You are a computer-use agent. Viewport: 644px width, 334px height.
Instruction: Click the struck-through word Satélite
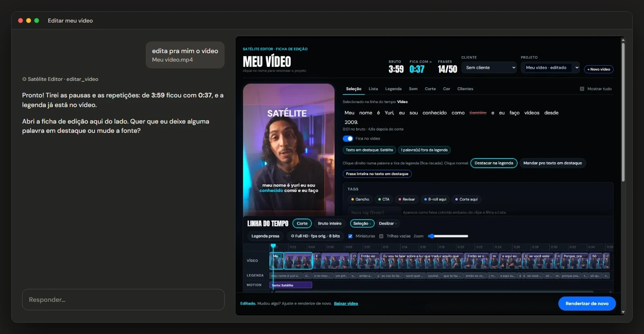coord(478,113)
